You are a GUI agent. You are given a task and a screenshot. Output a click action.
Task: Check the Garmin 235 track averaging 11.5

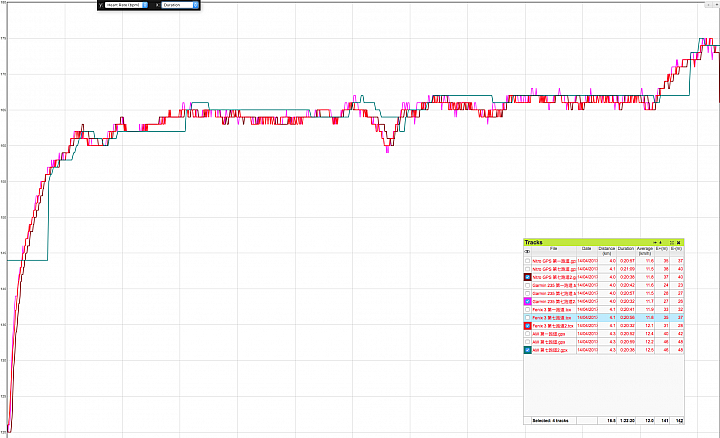tap(528, 293)
